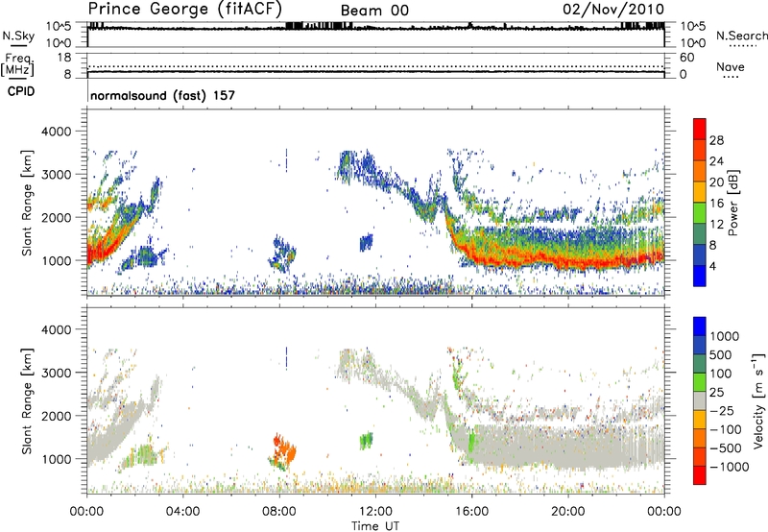Click the '24' label on Power colorbar

click(716, 161)
